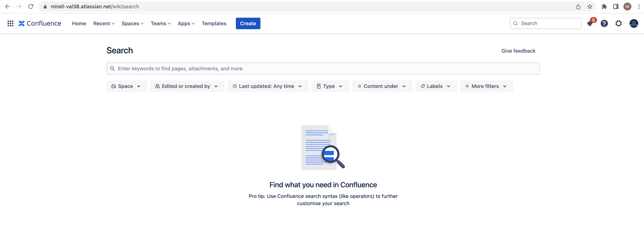Open Templates from the navigation

pos(214,23)
